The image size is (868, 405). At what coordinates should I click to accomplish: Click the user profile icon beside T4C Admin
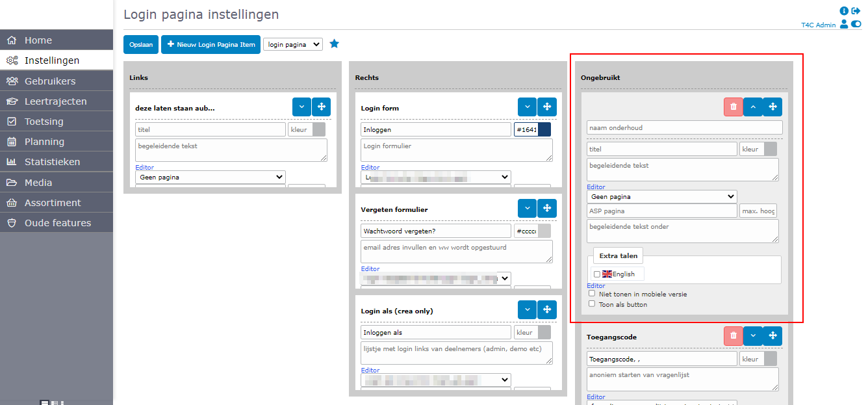[x=844, y=24]
